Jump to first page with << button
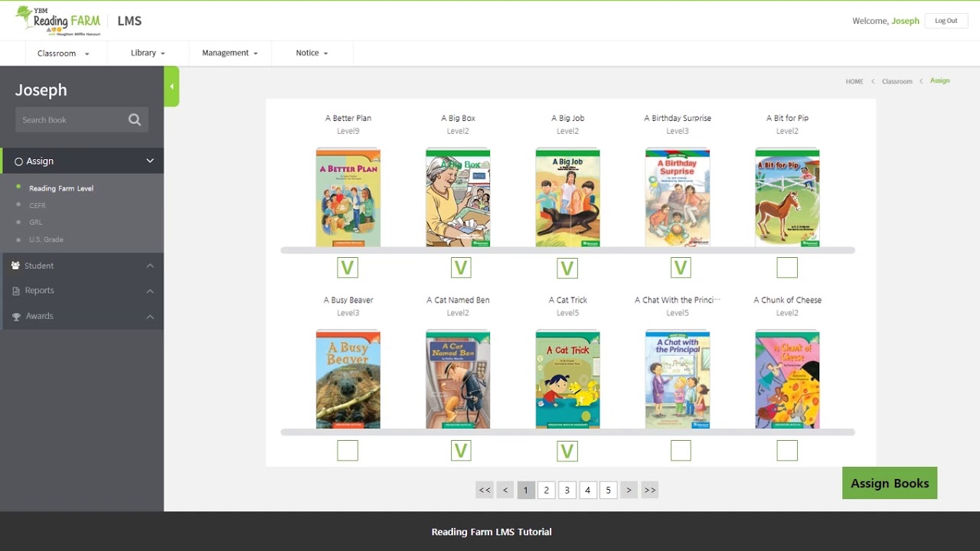The height and width of the screenshot is (551, 980). point(485,490)
